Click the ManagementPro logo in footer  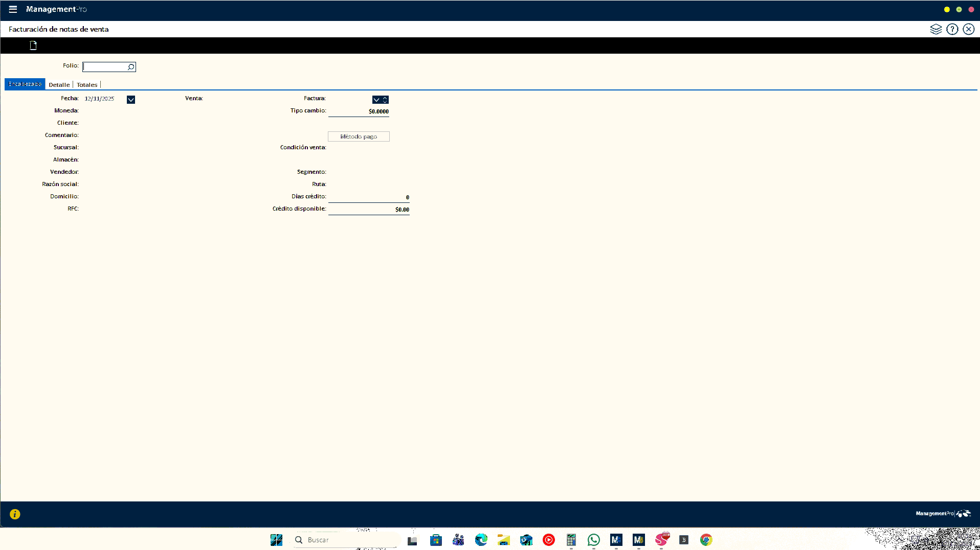point(943,514)
